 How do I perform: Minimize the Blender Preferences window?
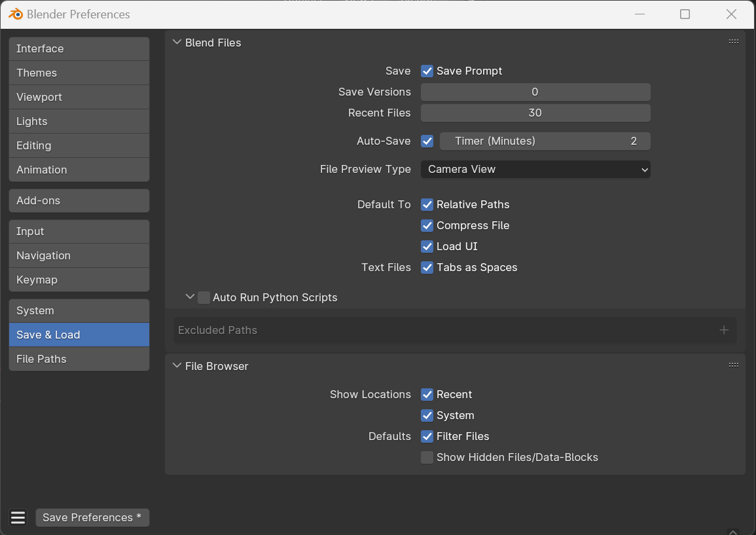pos(639,14)
